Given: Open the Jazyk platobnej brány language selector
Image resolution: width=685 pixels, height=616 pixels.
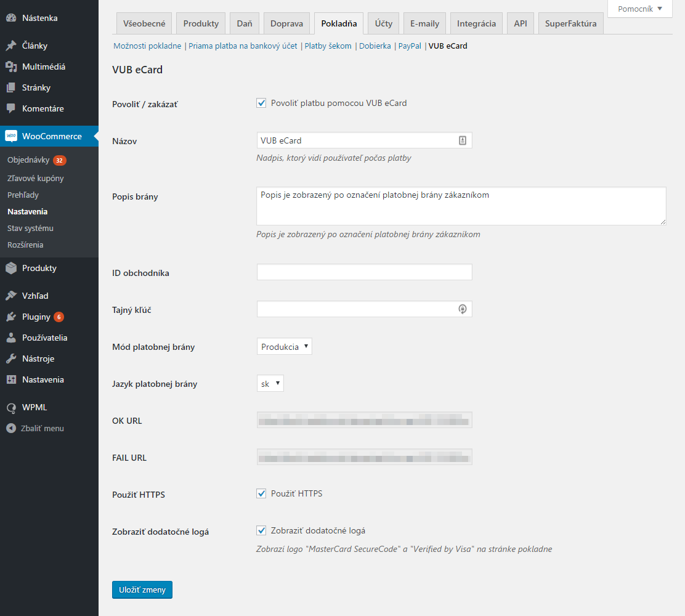Looking at the screenshot, I should pyautogui.click(x=270, y=383).
